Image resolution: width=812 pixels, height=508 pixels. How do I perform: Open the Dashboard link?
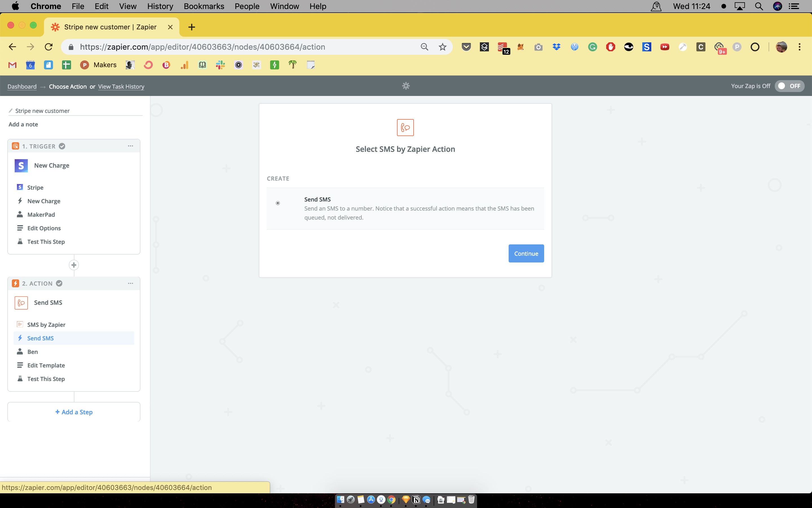22,86
